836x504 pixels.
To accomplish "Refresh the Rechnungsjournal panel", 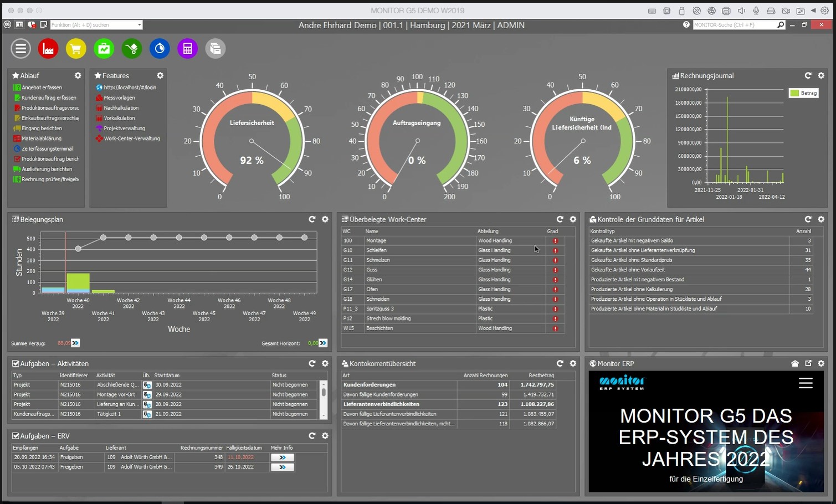I will point(808,75).
